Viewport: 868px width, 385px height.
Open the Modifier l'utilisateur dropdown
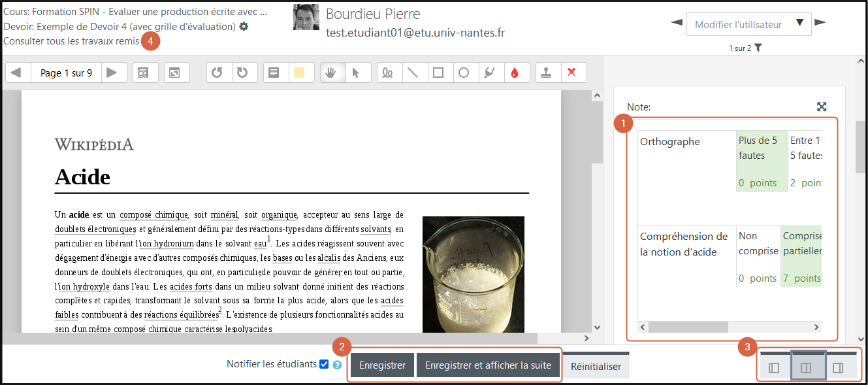tap(748, 24)
